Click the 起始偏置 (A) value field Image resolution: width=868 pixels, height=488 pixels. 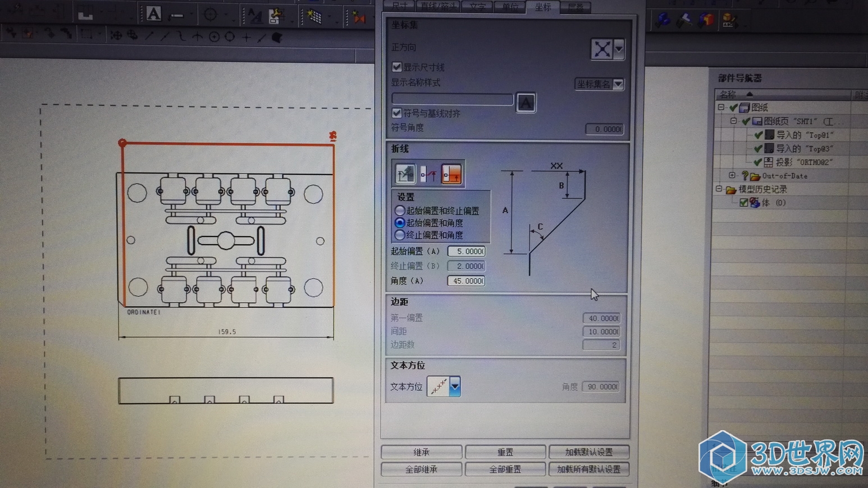(467, 252)
